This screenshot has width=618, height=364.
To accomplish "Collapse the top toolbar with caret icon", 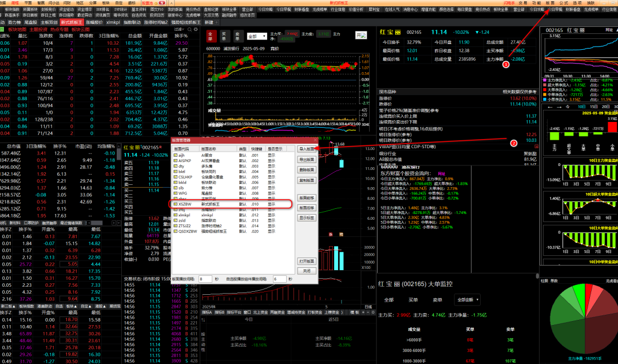I will (172, 3).
